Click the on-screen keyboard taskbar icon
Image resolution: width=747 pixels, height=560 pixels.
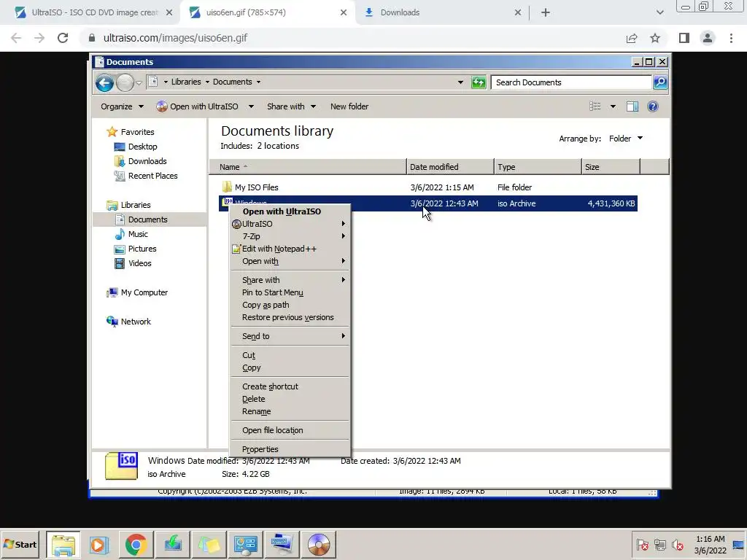pyautogui.click(x=282, y=545)
